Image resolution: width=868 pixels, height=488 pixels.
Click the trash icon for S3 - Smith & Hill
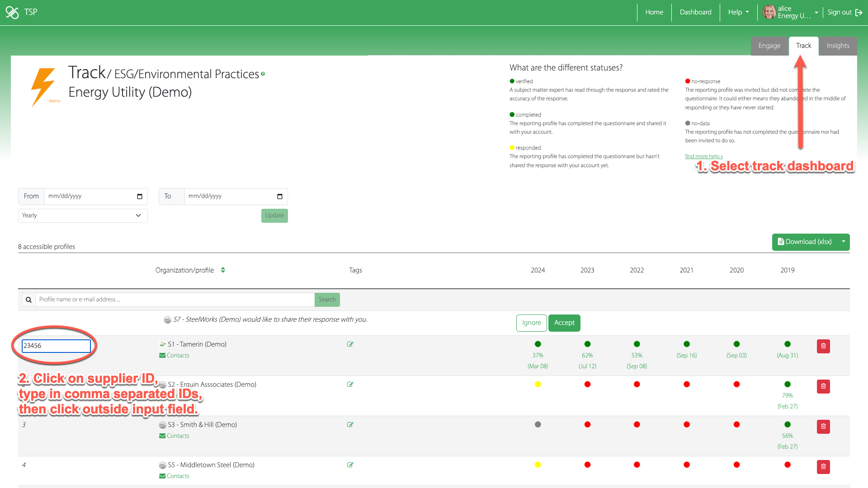click(x=823, y=427)
